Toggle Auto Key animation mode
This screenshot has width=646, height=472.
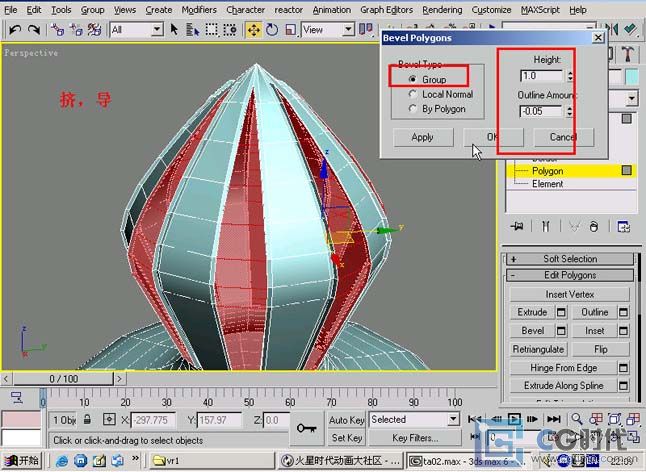(x=346, y=420)
